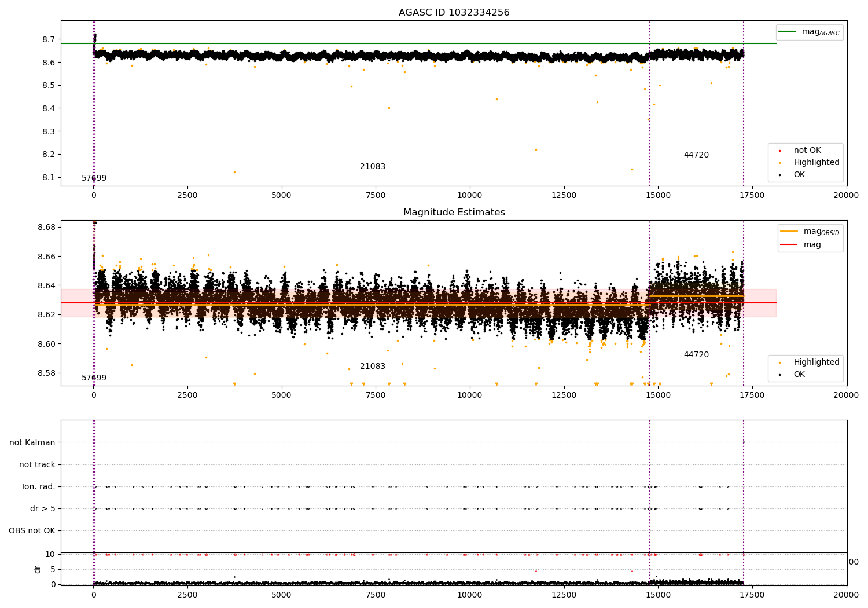Click the "8.68" y-axis tick label

(x=47, y=228)
